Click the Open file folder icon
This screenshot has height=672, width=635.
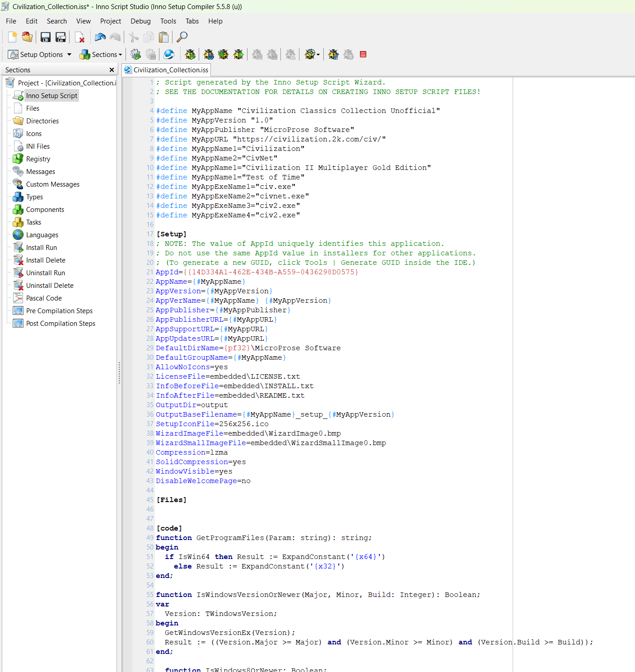27,37
